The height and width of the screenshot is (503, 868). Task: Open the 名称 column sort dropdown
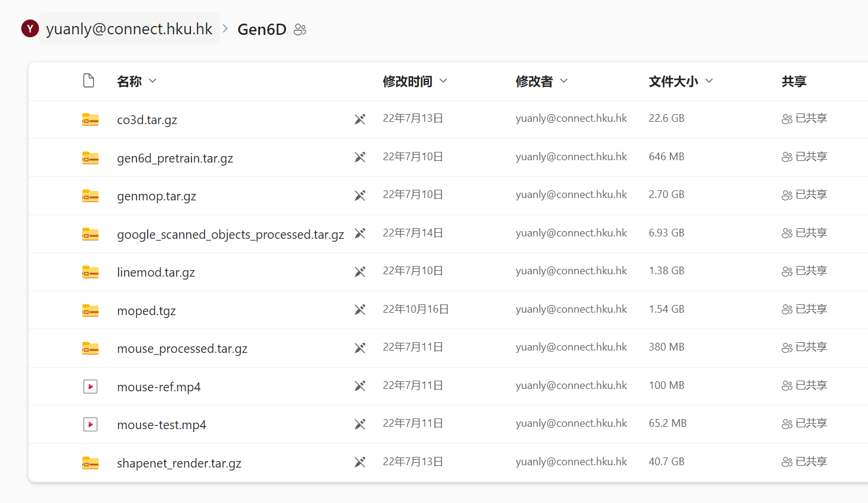(x=152, y=81)
